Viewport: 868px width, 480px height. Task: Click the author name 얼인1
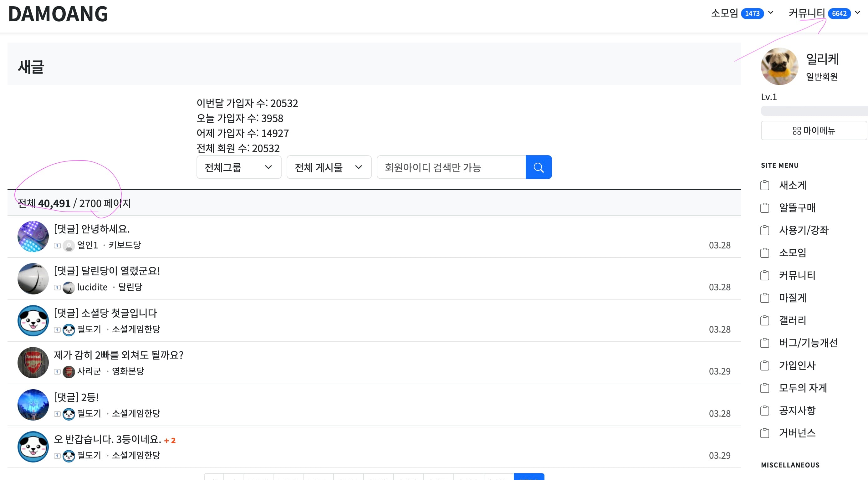click(87, 245)
